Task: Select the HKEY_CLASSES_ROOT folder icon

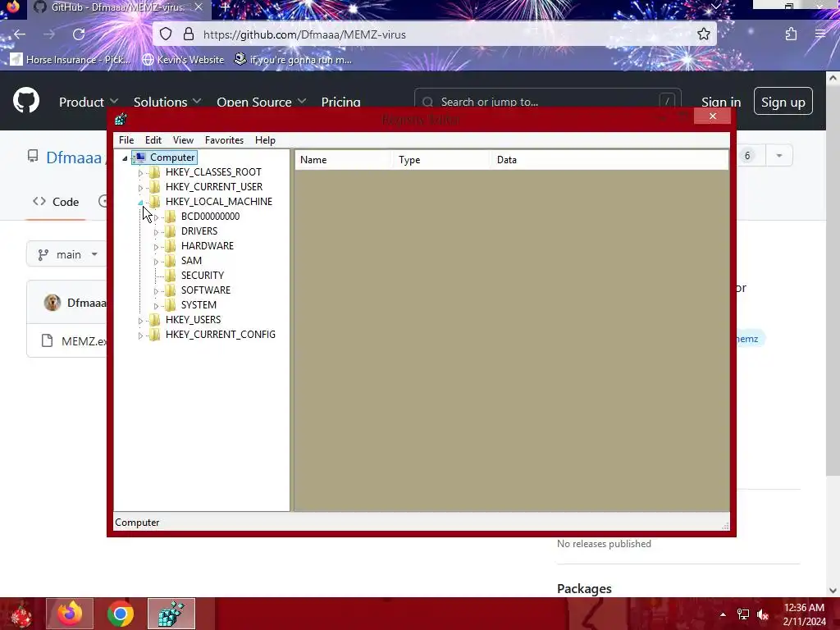Action: tap(155, 172)
